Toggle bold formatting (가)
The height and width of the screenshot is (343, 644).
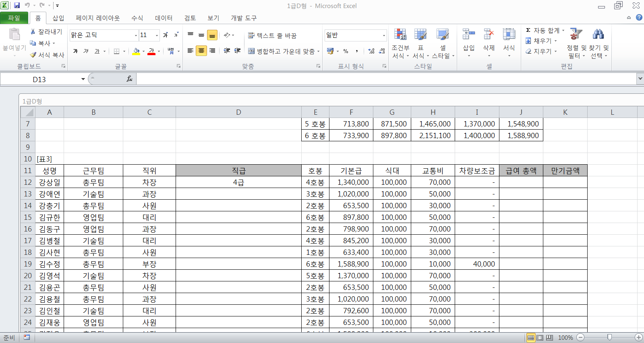click(75, 51)
